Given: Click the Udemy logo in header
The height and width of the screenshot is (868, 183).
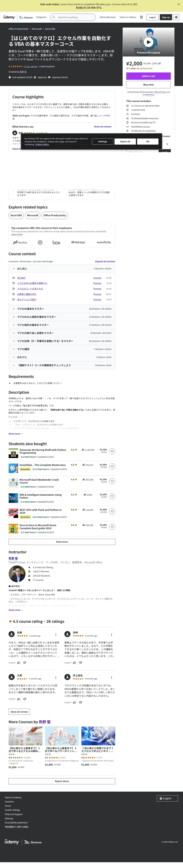Looking at the screenshot, I should [9, 17].
